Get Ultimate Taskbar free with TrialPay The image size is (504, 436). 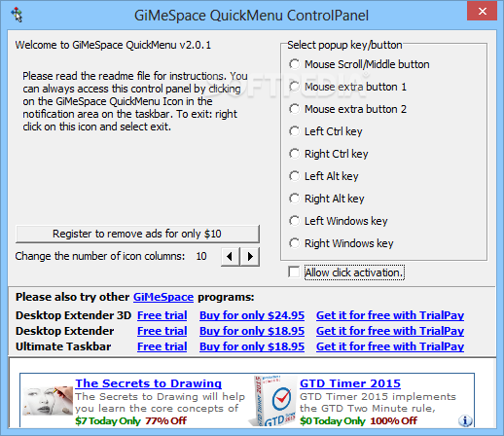pos(390,346)
